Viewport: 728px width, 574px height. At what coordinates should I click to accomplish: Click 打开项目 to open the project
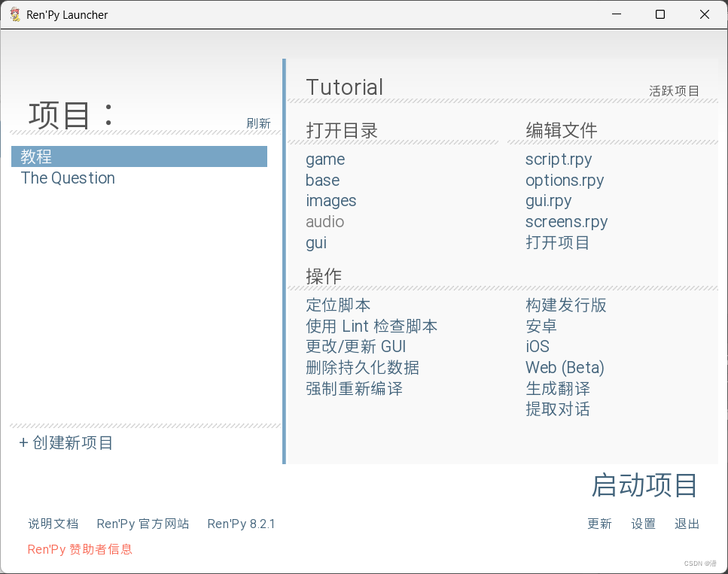click(x=557, y=243)
